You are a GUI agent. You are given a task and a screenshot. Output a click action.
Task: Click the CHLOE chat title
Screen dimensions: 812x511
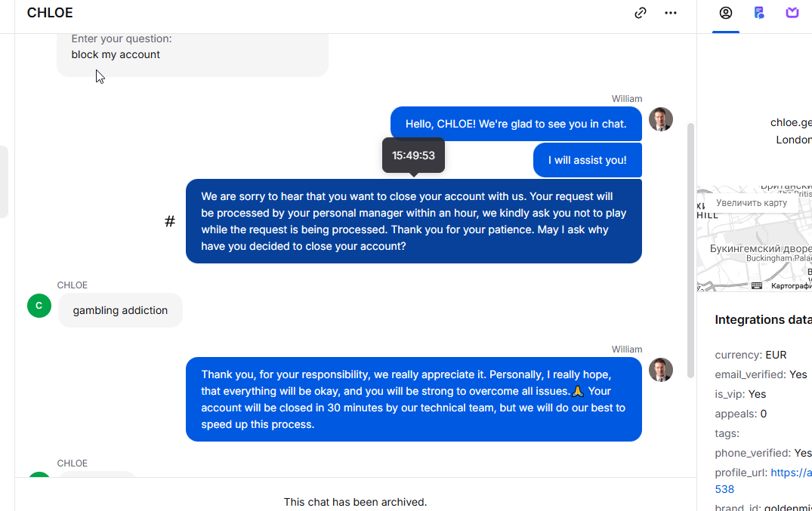pyautogui.click(x=50, y=13)
